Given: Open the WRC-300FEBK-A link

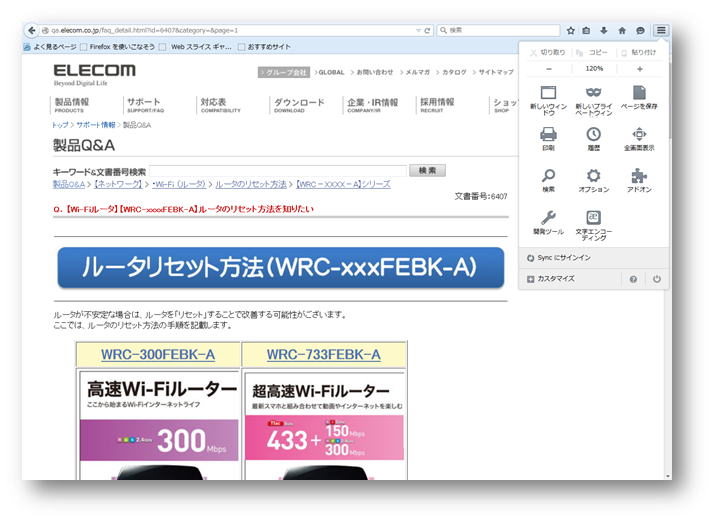Looking at the screenshot, I should click(x=158, y=354).
